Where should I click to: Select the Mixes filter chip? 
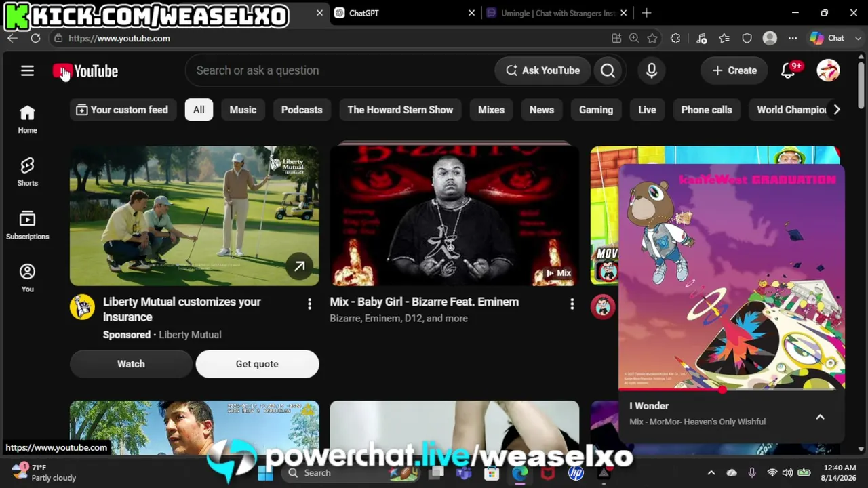click(491, 110)
